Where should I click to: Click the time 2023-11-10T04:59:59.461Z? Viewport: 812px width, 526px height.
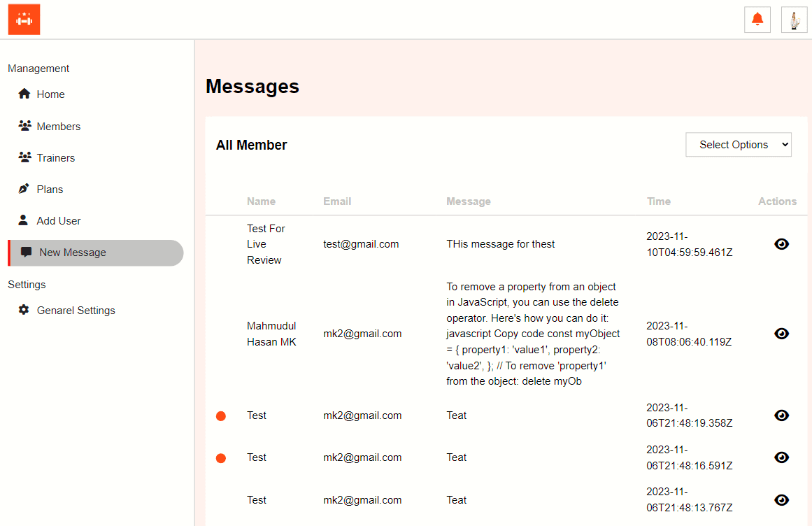coord(690,244)
